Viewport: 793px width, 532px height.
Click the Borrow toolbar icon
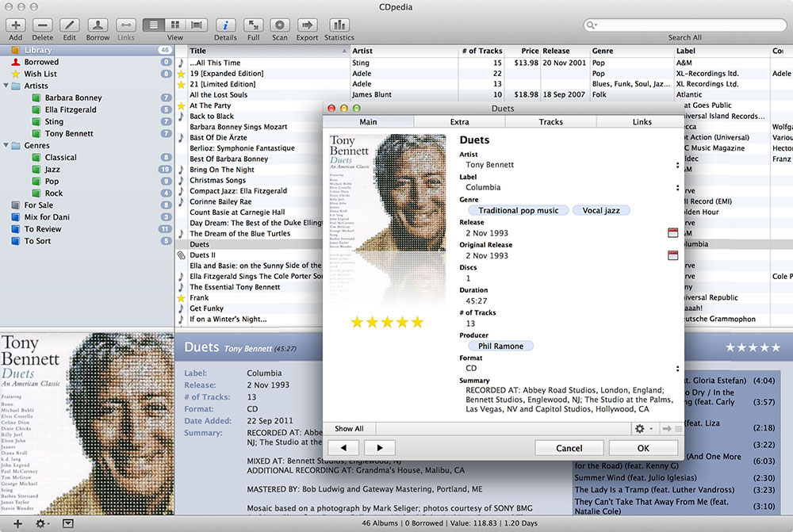click(x=98, y=25)
